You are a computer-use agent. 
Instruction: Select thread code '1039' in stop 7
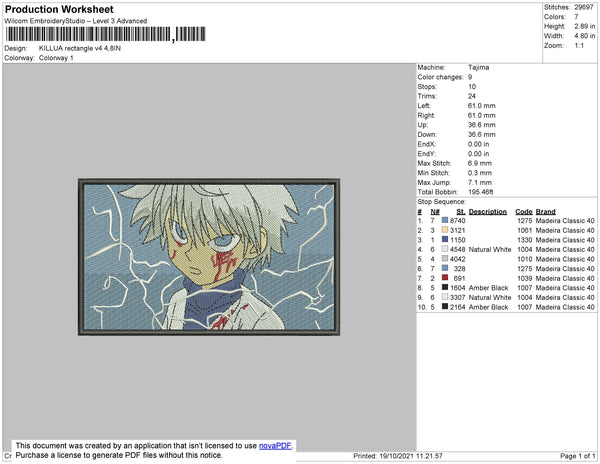tap(525, 278)
